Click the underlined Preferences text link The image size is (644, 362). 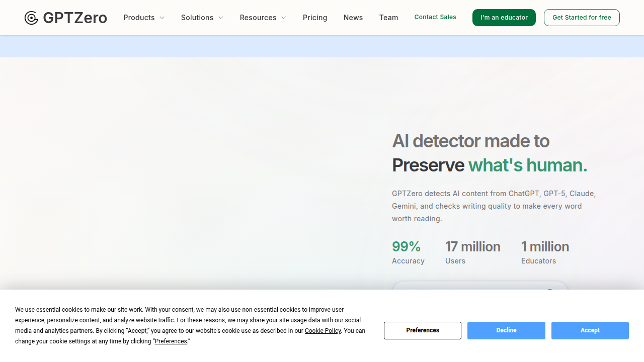[x=171, y=341]
